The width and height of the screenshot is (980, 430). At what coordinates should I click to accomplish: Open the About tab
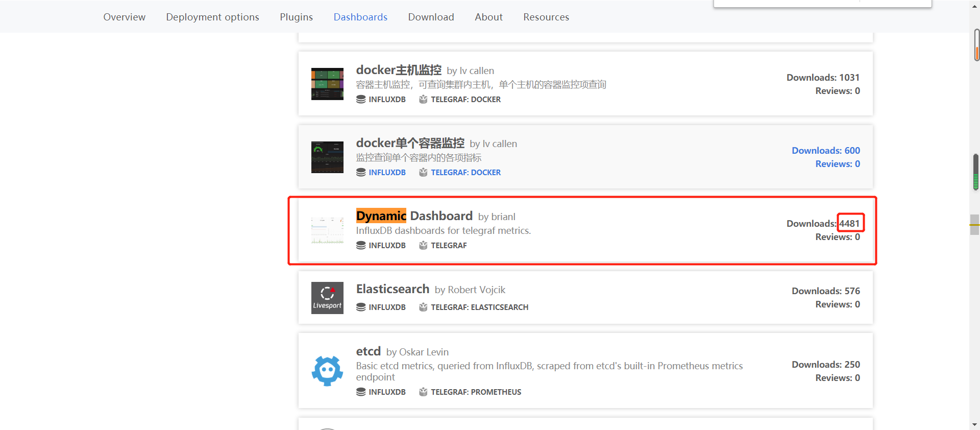pyautogui.click(x=488, y=17)
